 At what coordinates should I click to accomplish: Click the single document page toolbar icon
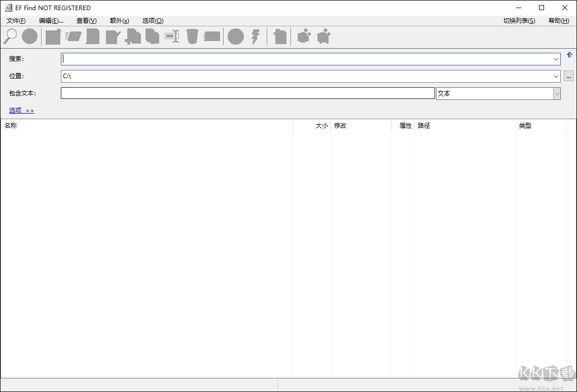tap(93, 37)
